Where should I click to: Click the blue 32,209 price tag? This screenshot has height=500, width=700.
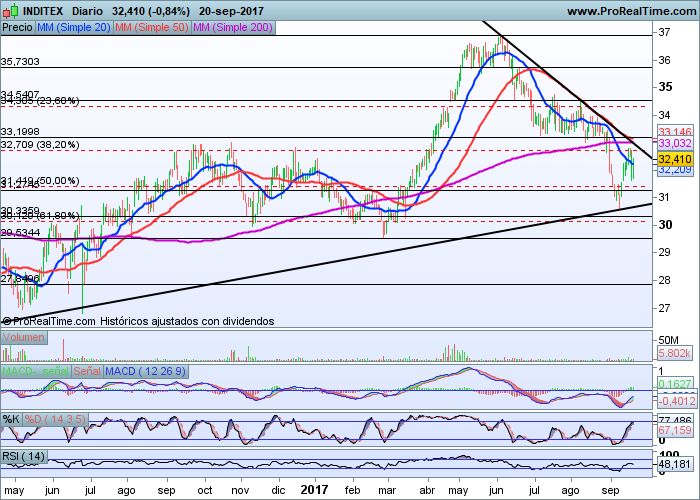(x=675, y=170)
